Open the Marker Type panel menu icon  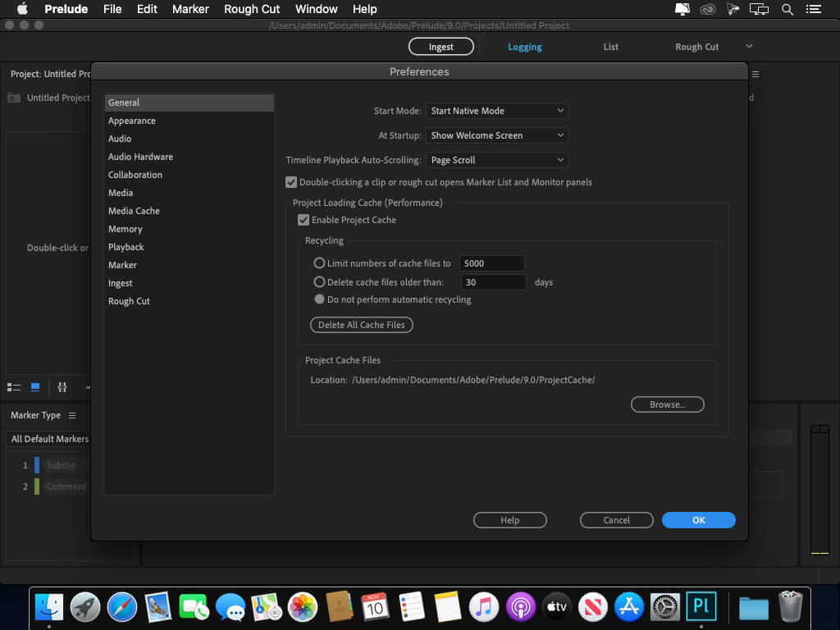(x=72, y=416)
